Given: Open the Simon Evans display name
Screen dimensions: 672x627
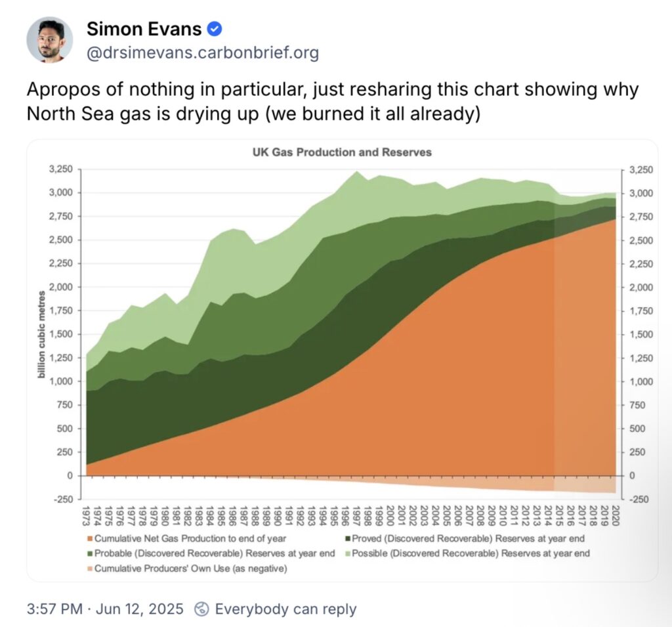Looking at the screenshot, I should coord(144,29).
